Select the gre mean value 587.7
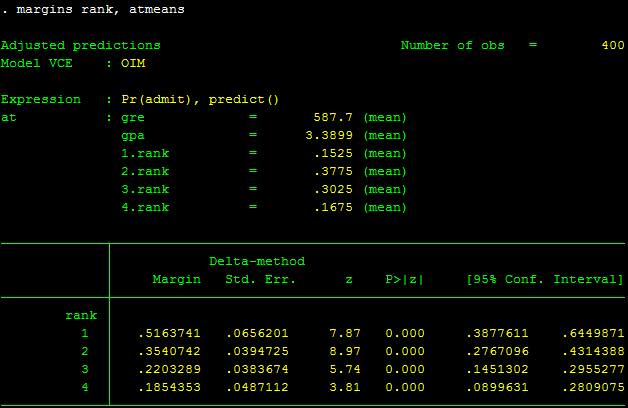The height and width of the screenshot is (408, 628). point(336,117)
